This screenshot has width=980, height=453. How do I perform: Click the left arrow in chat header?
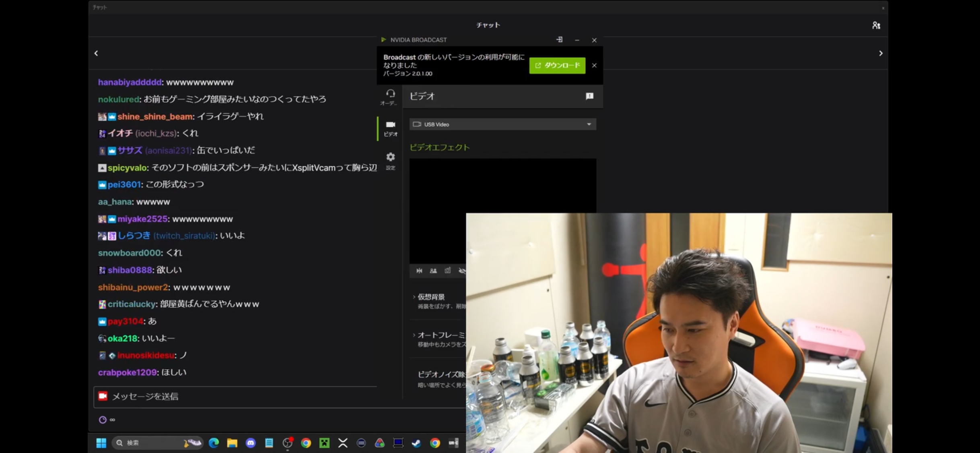click(96, 53)
